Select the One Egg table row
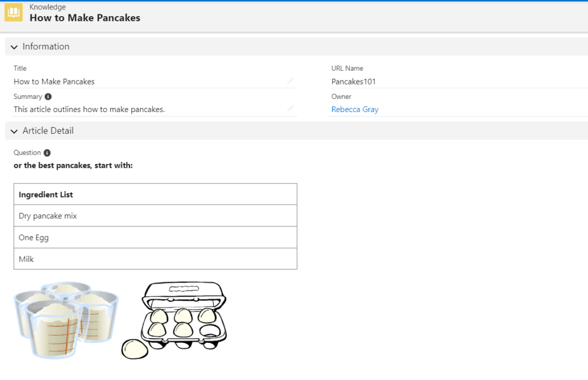The image size is (588, 380). [x=155, y=237]
